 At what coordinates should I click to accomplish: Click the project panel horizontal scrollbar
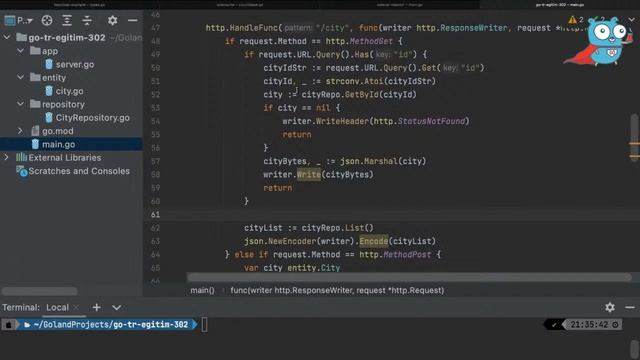(x=39, y=291)
